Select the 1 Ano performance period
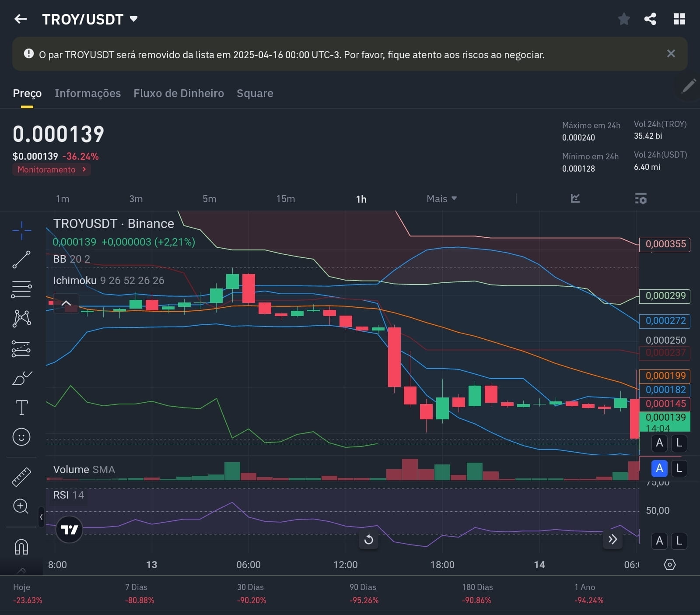The image size is (700, 615). [x=589, y=594]
